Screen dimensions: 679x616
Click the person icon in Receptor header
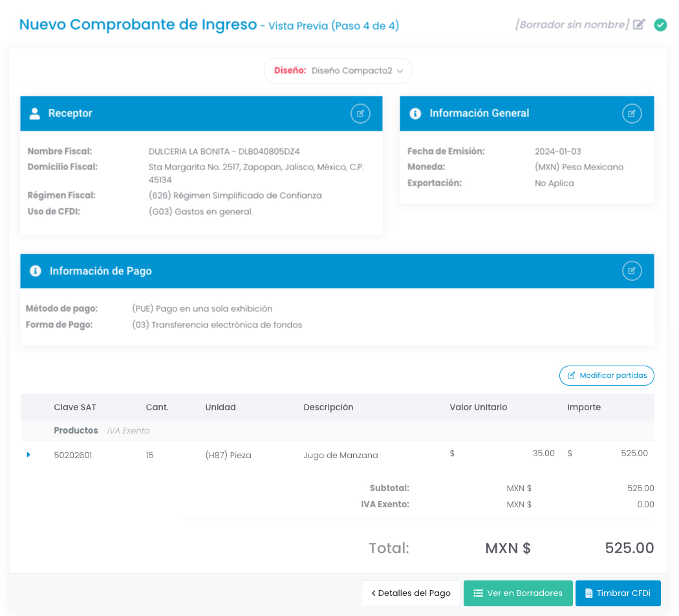coord(35,113)
